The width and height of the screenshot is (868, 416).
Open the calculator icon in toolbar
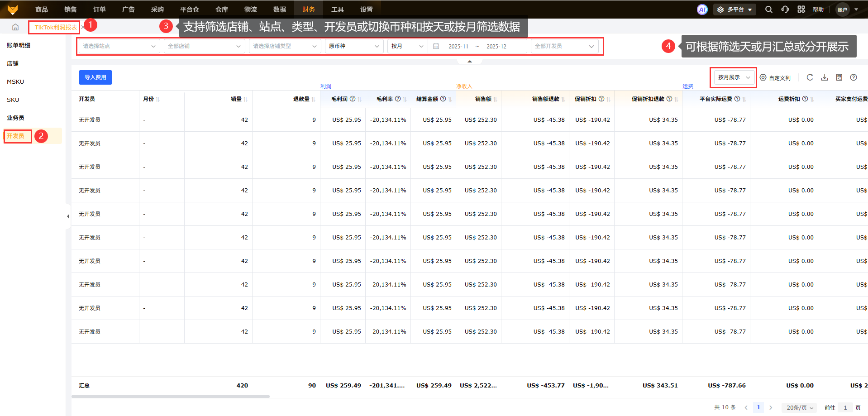[839, 77]
